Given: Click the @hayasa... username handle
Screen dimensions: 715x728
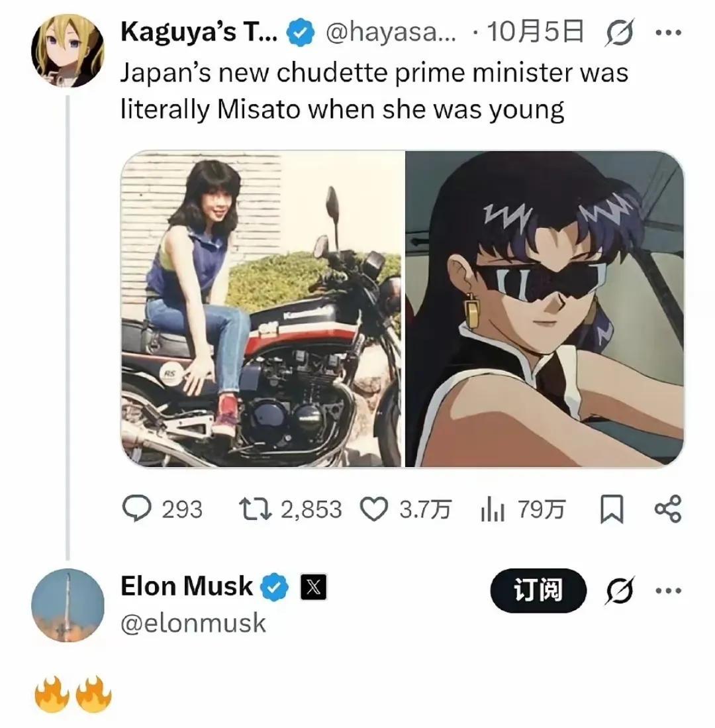Looking at the screenshot, I should pyautogui.click(x=391, y=33).
